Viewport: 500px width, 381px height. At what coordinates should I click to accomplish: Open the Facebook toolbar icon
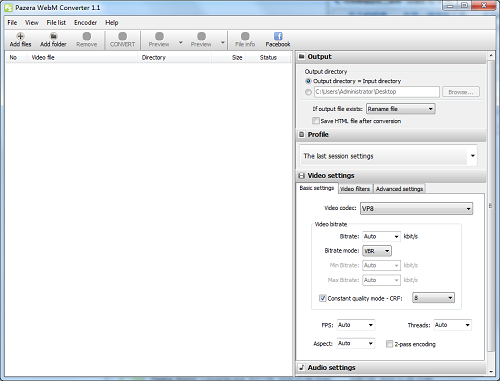[278, 40]
